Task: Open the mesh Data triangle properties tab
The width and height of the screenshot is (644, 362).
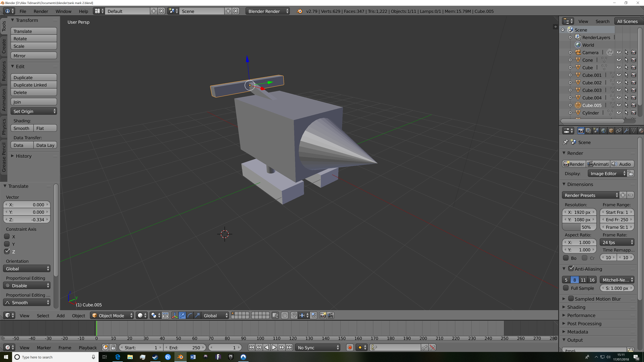Action: pyautogui.click(x=633, y=131)
